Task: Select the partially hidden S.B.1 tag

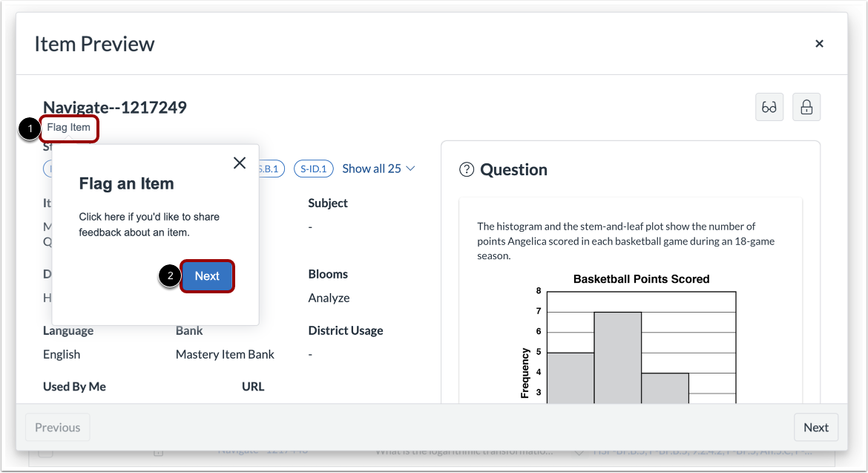Action: [270, 169]
